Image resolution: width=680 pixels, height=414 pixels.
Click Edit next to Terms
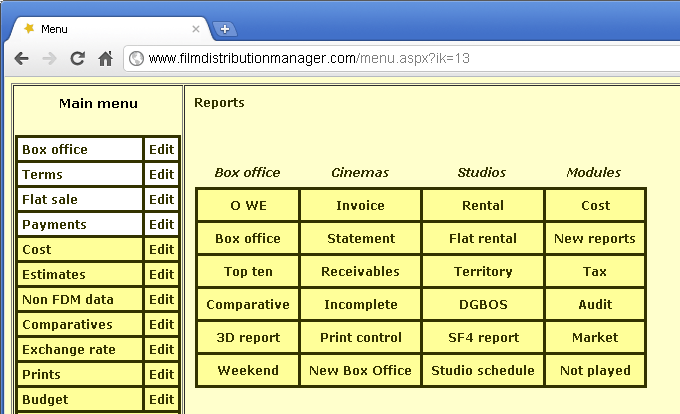coord(162,175)
